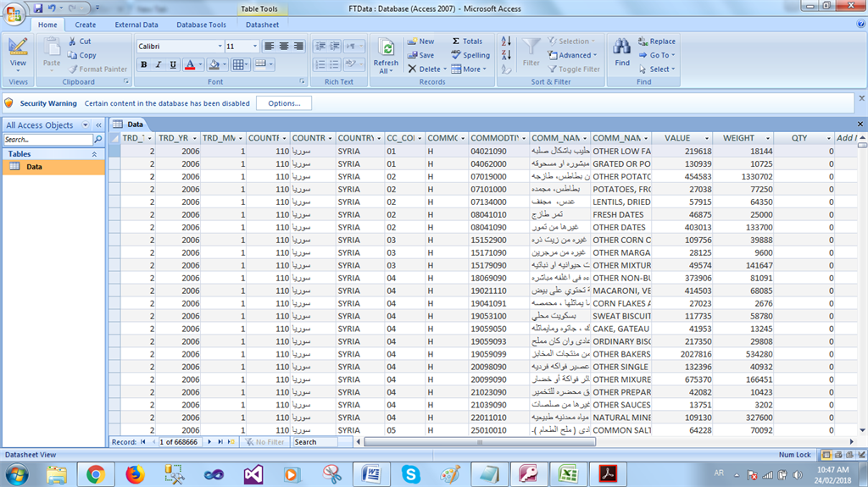Viewport: 868px width, 487px height.
Task: Open the External Data tab
Action: (136, 25)
